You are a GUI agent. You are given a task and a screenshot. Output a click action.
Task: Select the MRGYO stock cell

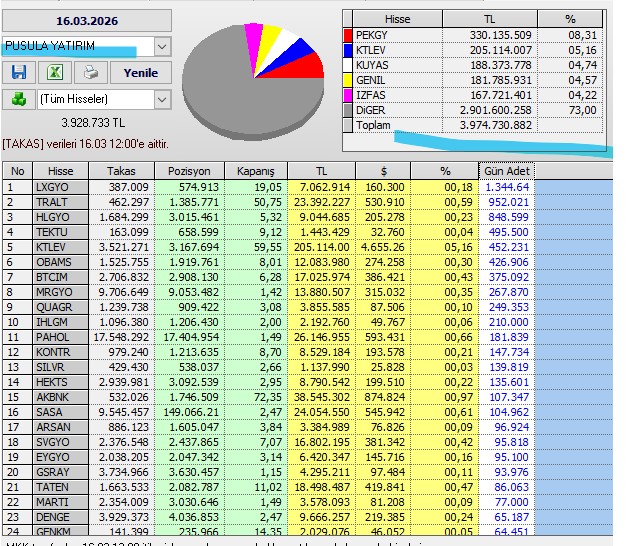pos(61,292)
